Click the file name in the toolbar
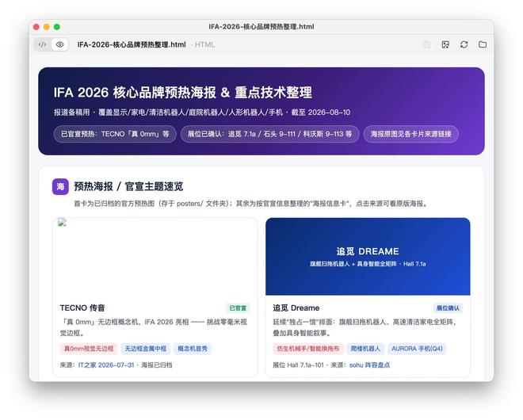This screenshot has height=420, width=523. (132, 44)
